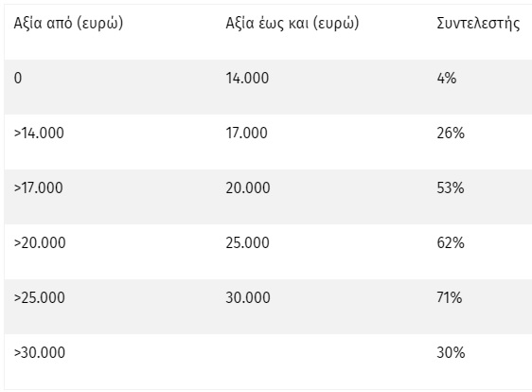The width and height of the screenshot is (532, 392).
Task: Click the 71% rate cell
Action: point(450,297)
